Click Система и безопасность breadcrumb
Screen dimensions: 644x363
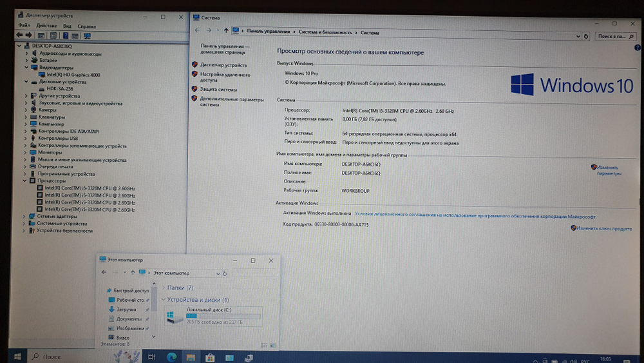point(325,32)
